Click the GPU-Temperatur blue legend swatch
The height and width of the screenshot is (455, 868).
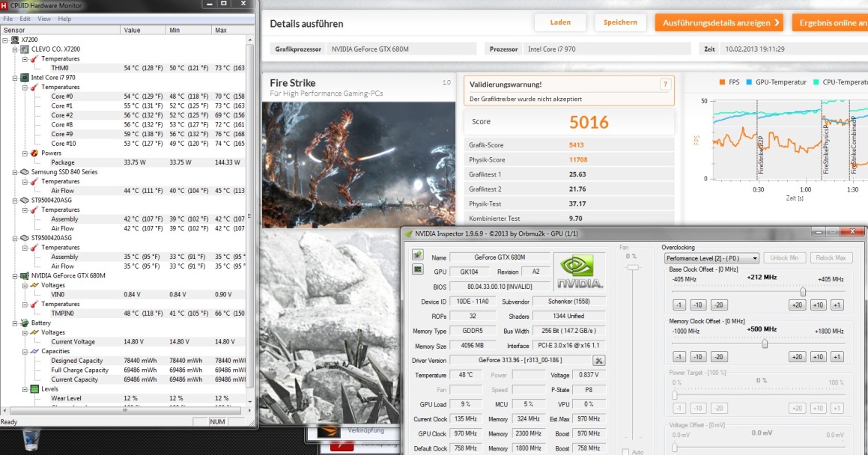(x=749, y=82)
